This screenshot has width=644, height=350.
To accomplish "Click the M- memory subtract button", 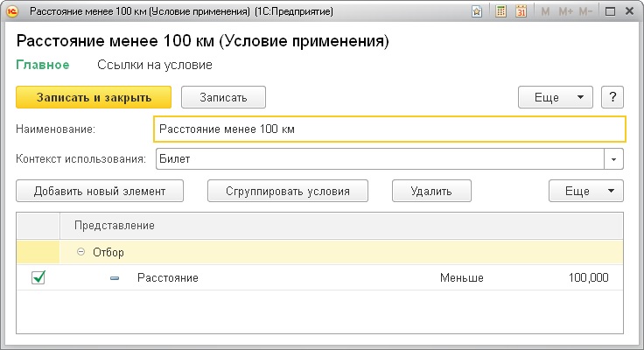I will click(x=585, y=12).
